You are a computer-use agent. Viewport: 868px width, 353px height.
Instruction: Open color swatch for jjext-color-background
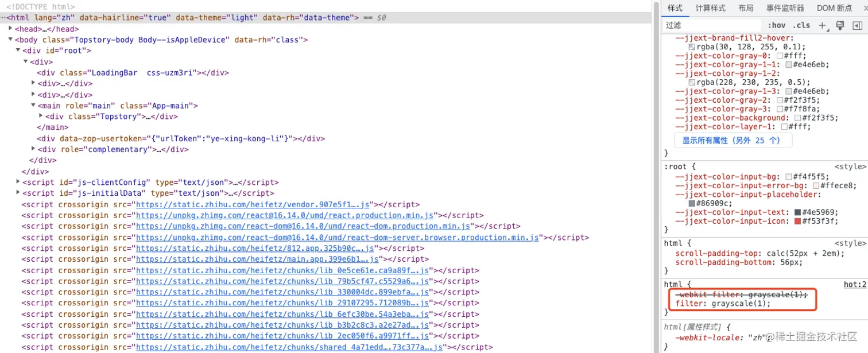798,118
